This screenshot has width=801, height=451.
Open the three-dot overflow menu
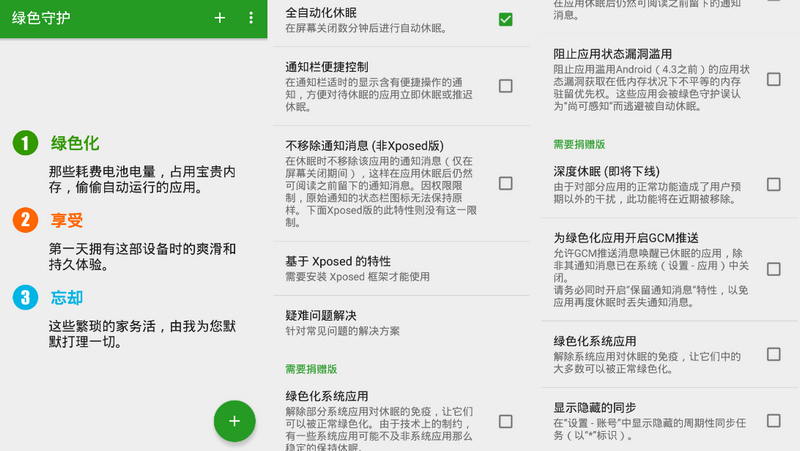251,19
